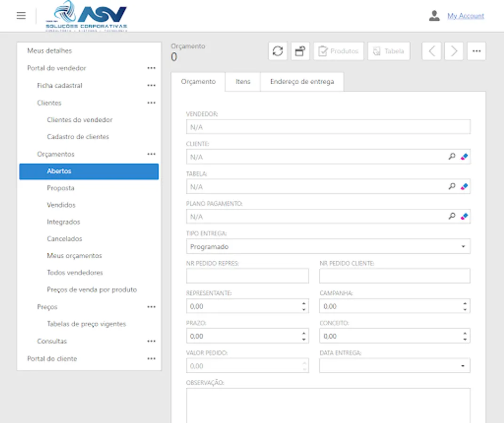504x423 pixels.
Task: Open Preços de venda por produto
Action: coord(92,290)
